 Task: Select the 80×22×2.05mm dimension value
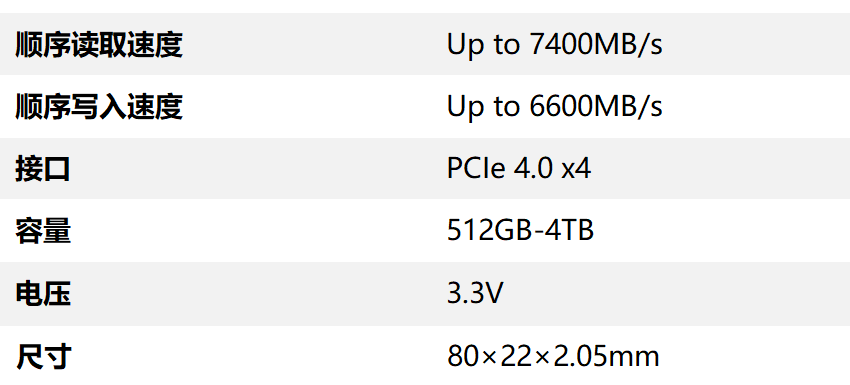553,357
